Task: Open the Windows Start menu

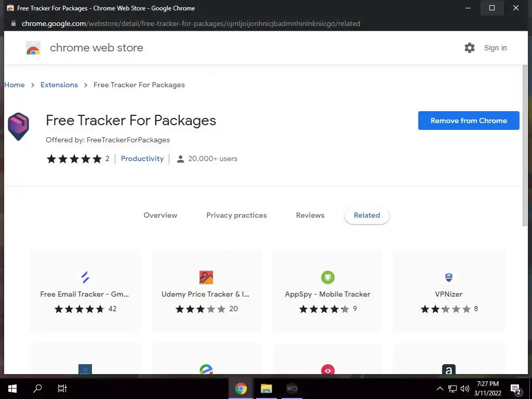Action: 12,388
